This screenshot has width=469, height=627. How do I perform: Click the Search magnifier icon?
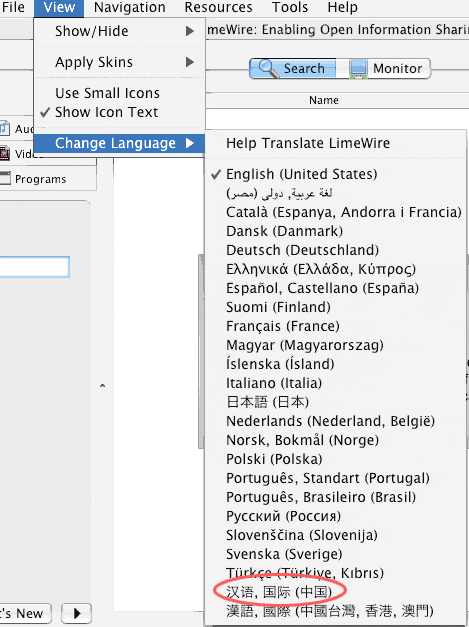tap(268, 68)
